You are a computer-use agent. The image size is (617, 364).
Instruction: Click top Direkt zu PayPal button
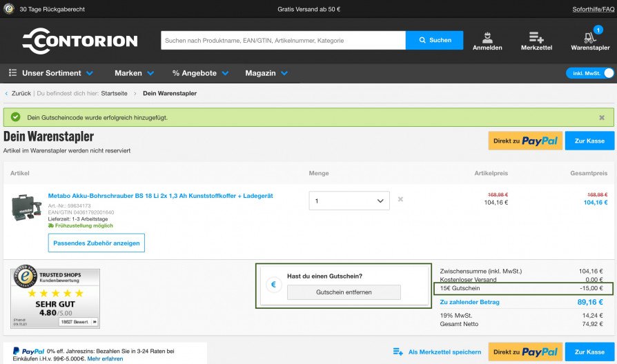coord(525,141)
